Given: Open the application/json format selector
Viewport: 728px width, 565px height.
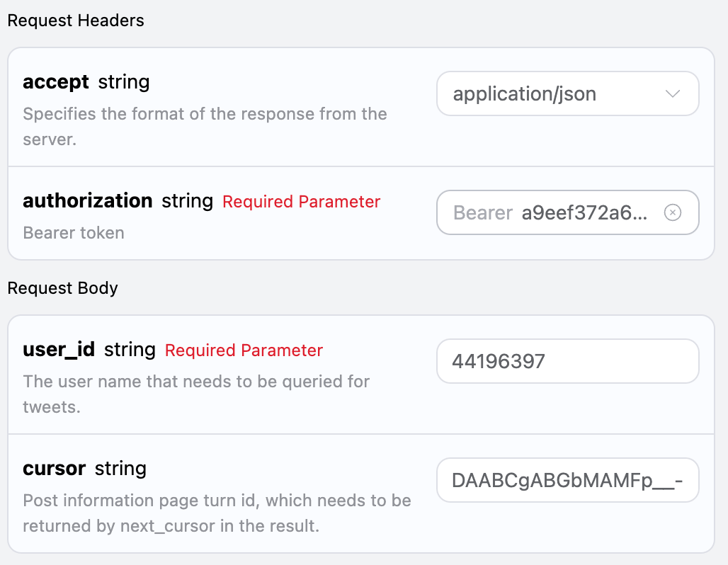Looking at the screenshot, I should point(552,93).
